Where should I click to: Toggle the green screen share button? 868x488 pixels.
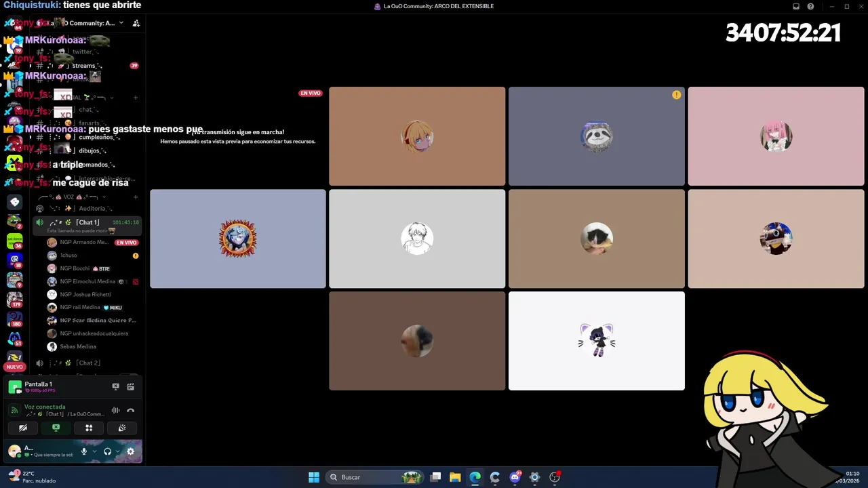tap(56, 428)
